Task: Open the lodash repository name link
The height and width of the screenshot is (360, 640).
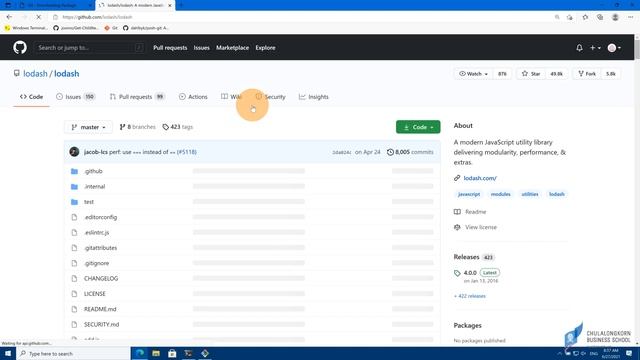Action: [67, 74]
